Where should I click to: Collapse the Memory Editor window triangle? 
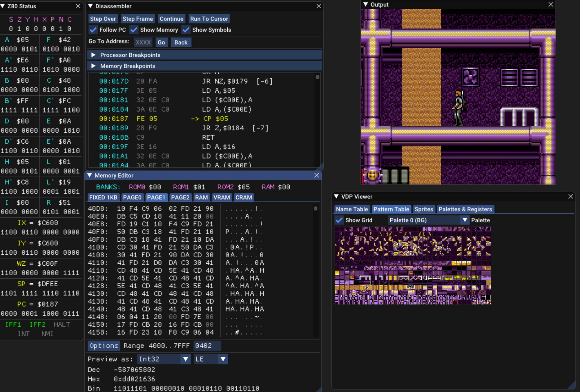(90, 175)
